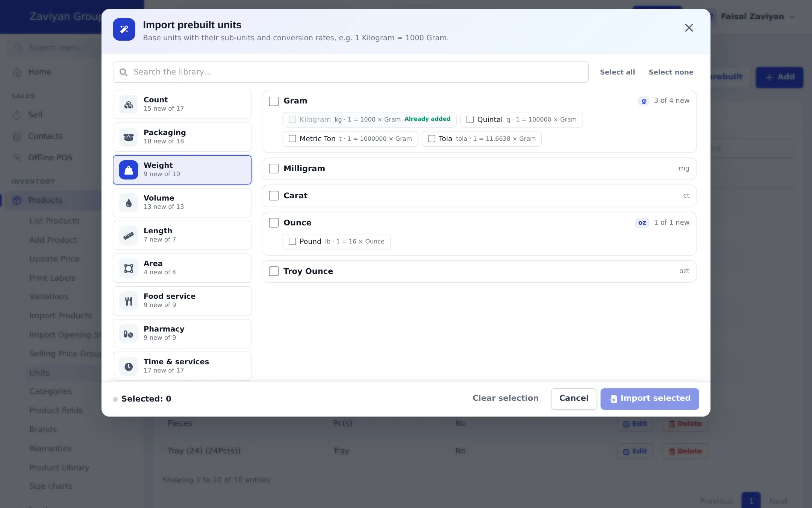Image resolution: width=812 pixels, height=508 pixels.
Task: Click the Offline POS icon in sidebar
Action: coord(17,158)
